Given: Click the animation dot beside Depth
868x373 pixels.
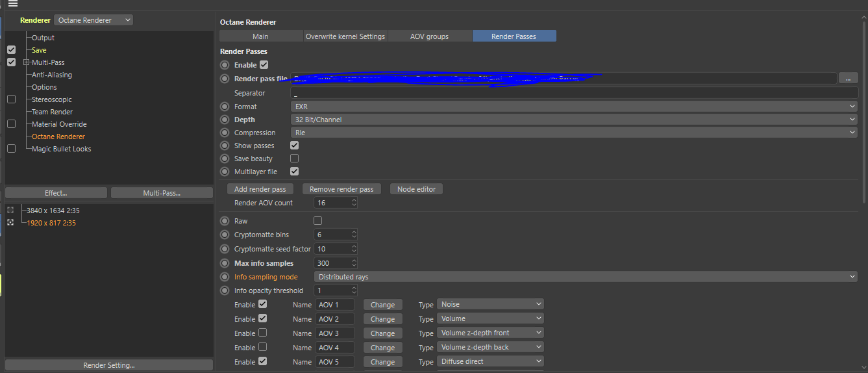Looking at the screenshot, I should (x=225, y=120).
